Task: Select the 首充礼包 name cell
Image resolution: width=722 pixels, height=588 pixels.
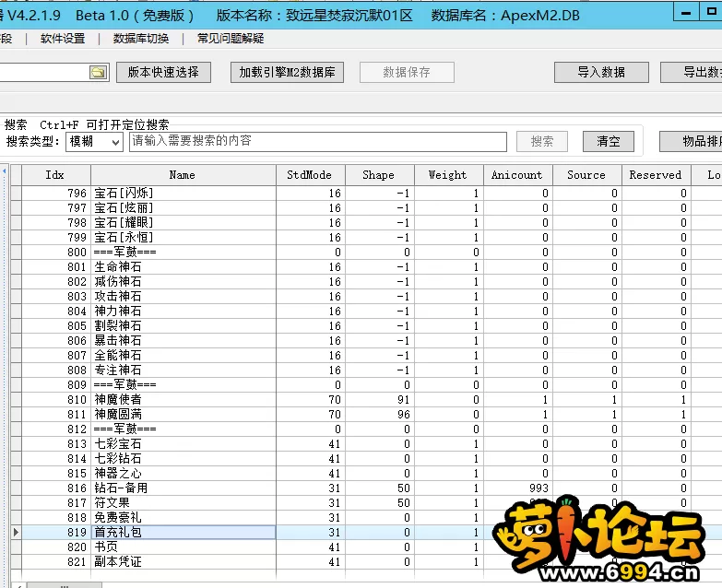Action: [x=183, y=533]
